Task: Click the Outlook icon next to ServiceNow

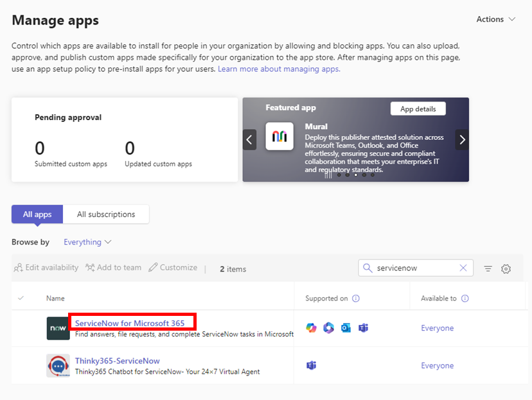Action: tap(346, 327)
